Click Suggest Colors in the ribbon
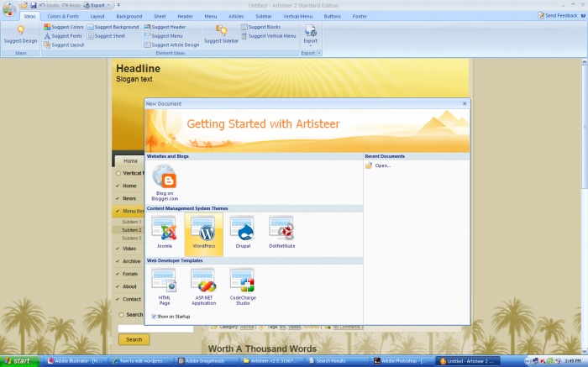The image size is (588, 367). point(63,27)
